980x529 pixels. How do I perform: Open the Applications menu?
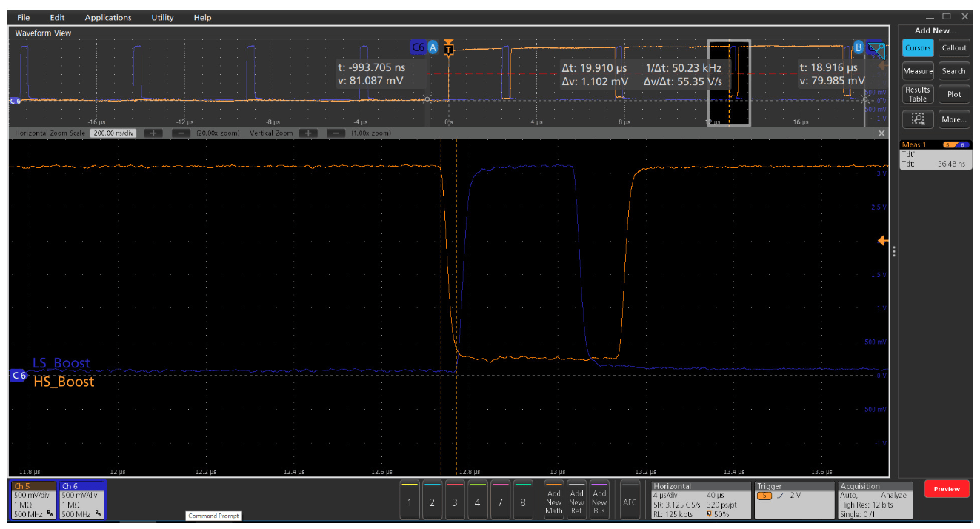click(x=107, y=17)
